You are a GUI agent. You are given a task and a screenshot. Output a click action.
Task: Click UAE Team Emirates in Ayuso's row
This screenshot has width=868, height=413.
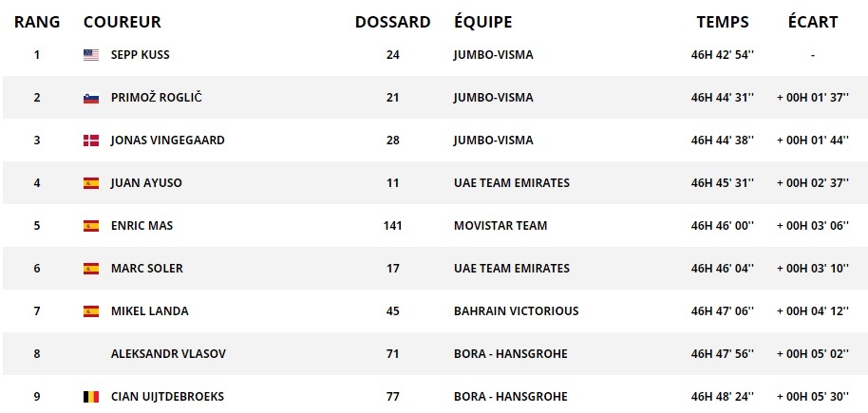[x=511, y=183]
